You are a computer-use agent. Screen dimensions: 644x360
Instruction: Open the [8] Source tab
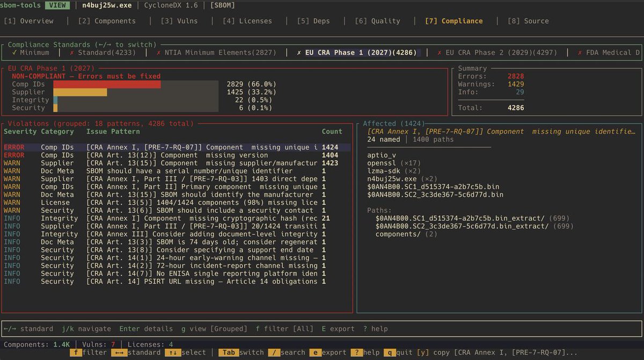click(528, 21)
